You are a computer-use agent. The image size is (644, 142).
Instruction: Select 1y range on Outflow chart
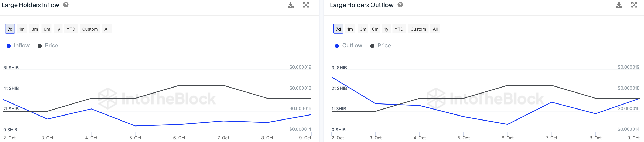386,29
